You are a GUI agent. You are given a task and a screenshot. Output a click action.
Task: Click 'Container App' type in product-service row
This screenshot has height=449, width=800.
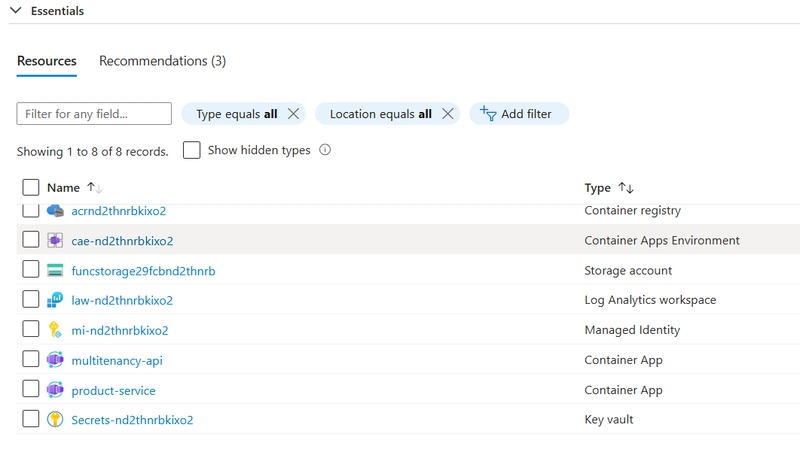pos(623,390)
